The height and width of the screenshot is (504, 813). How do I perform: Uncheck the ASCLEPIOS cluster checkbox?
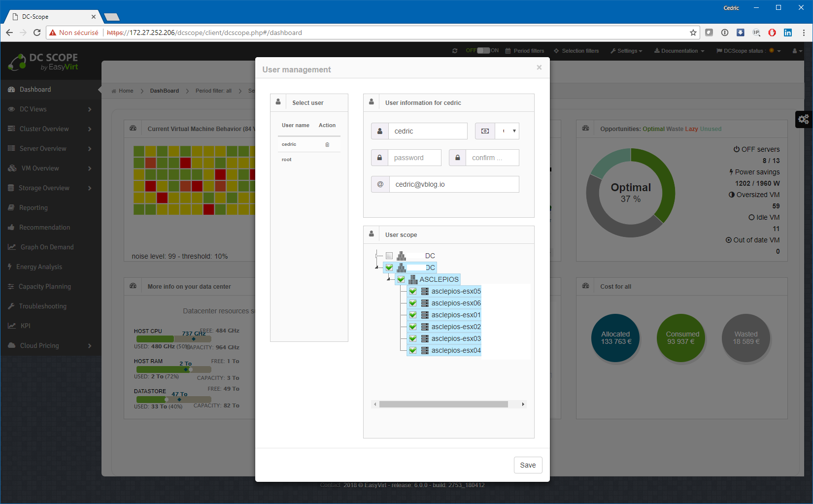401,279
